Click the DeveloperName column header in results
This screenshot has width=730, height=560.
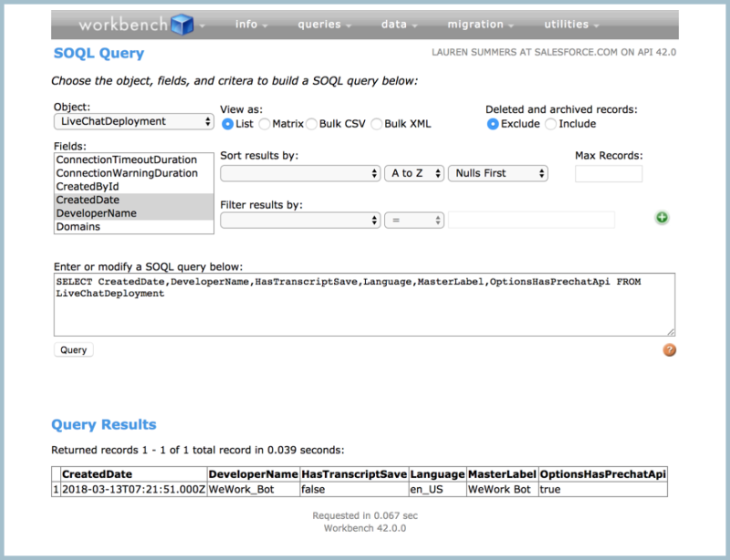pyautogui.click(x=254, y=474)
